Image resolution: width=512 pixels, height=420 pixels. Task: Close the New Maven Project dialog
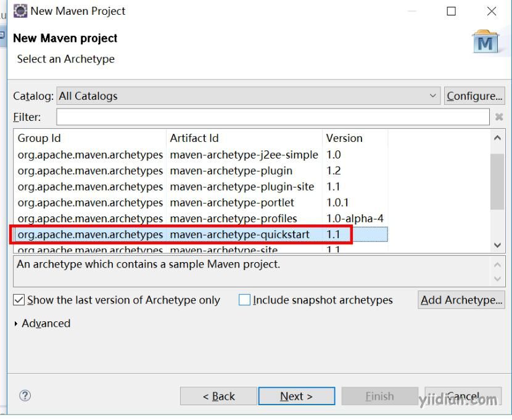(492, 11)
